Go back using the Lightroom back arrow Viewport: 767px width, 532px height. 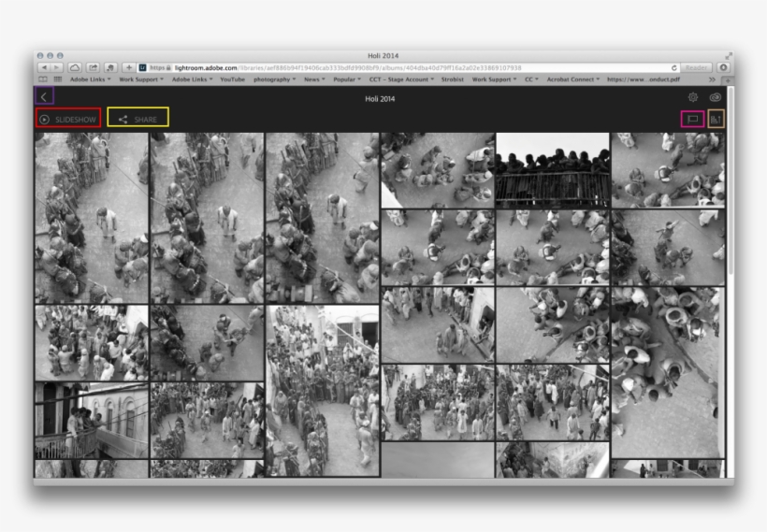pos(44,96)
